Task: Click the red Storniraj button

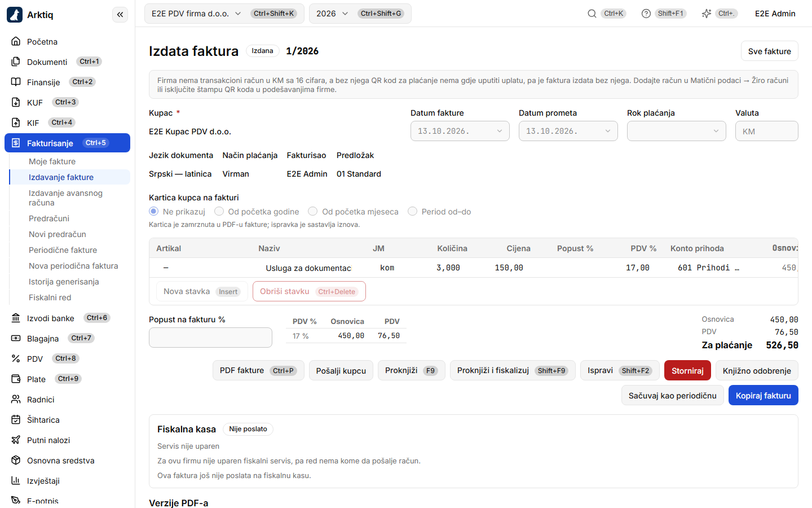Action: click(687, 370)
